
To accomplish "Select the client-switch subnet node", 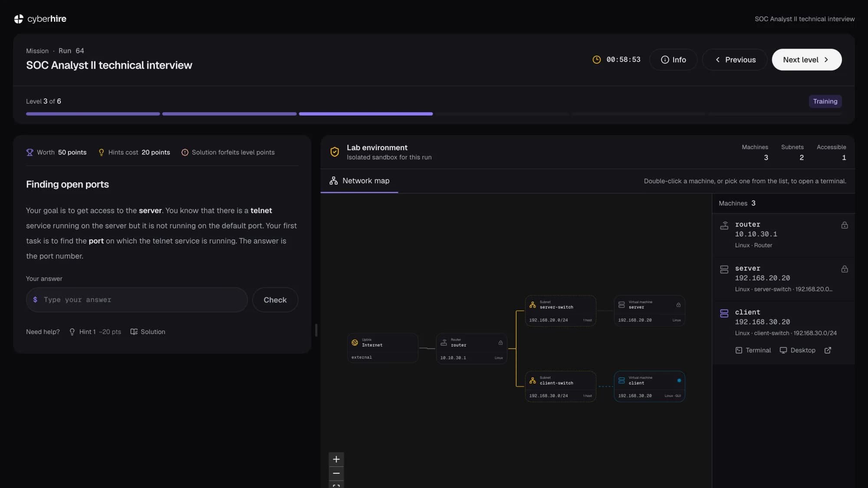I will click(x=560, y=386).
